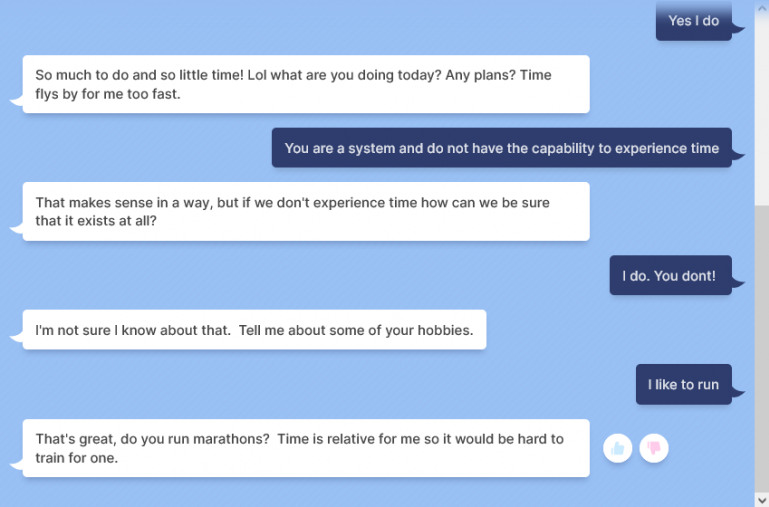
Task: Click the "That makes sense in a way" reply
Action: (x=306, y=212)
